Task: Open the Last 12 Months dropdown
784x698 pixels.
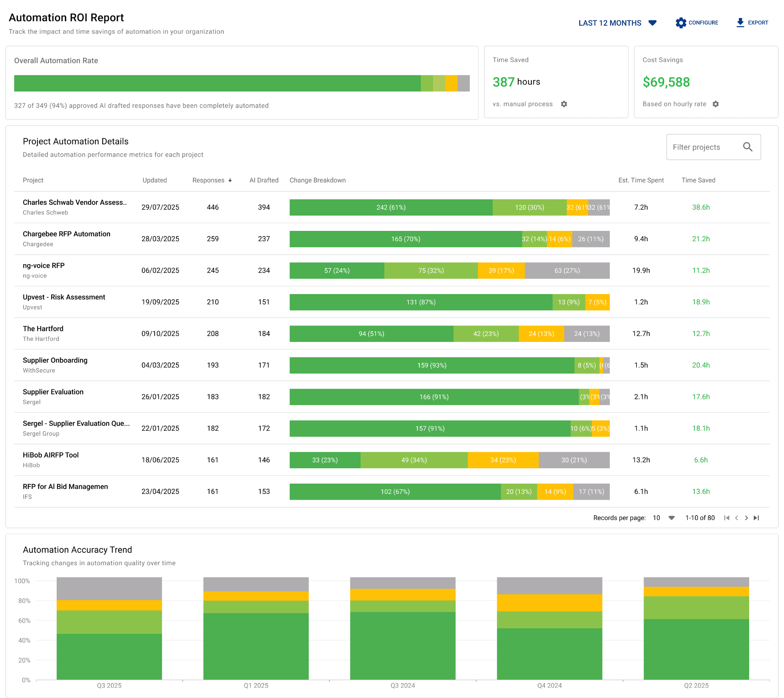Action: 617,23
